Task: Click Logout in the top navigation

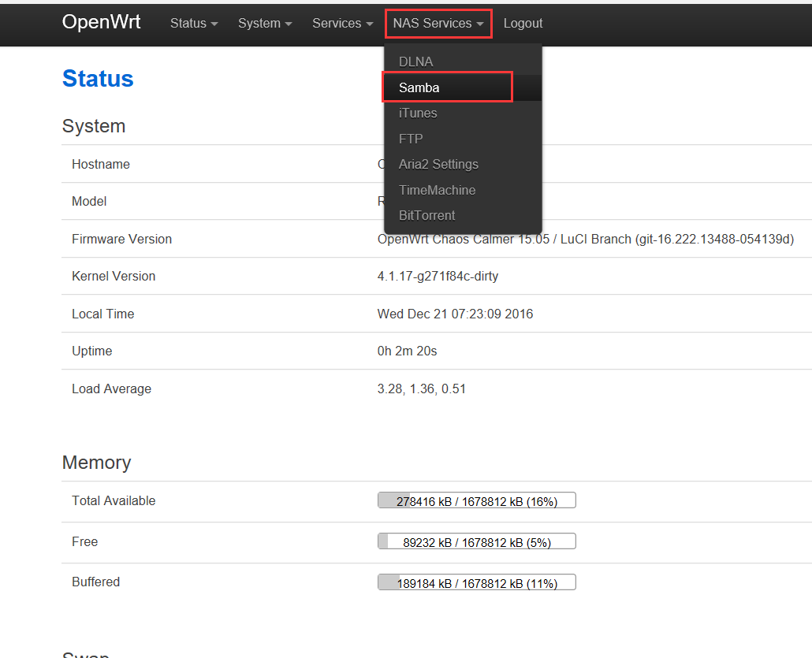Action: pyautogui.click(x=523, y=24)
